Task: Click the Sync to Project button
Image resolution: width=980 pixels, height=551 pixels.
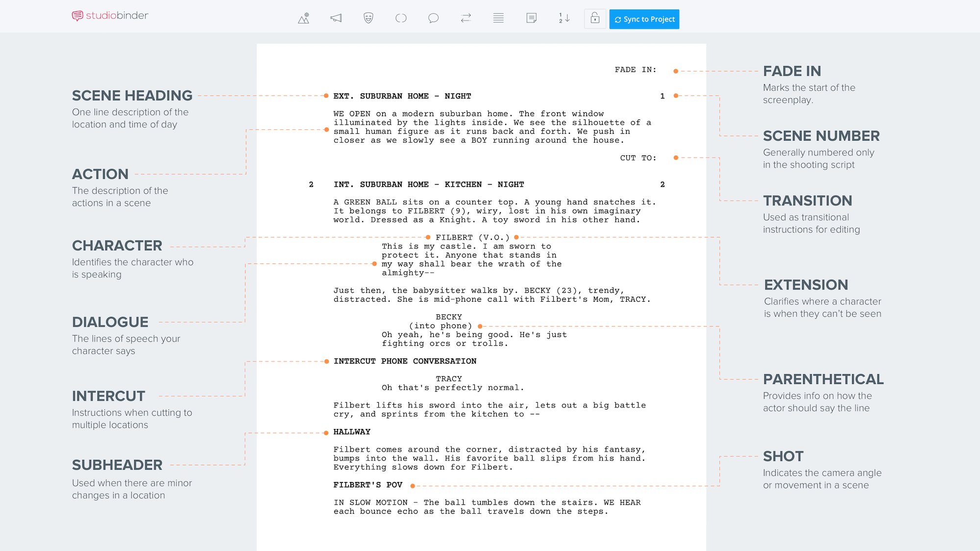Action: 644,19
